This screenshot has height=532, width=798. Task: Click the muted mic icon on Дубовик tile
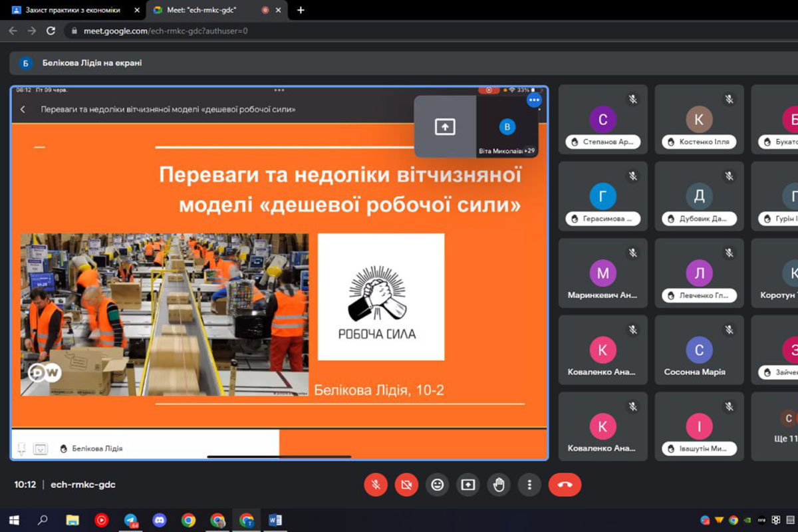(730, 176)
